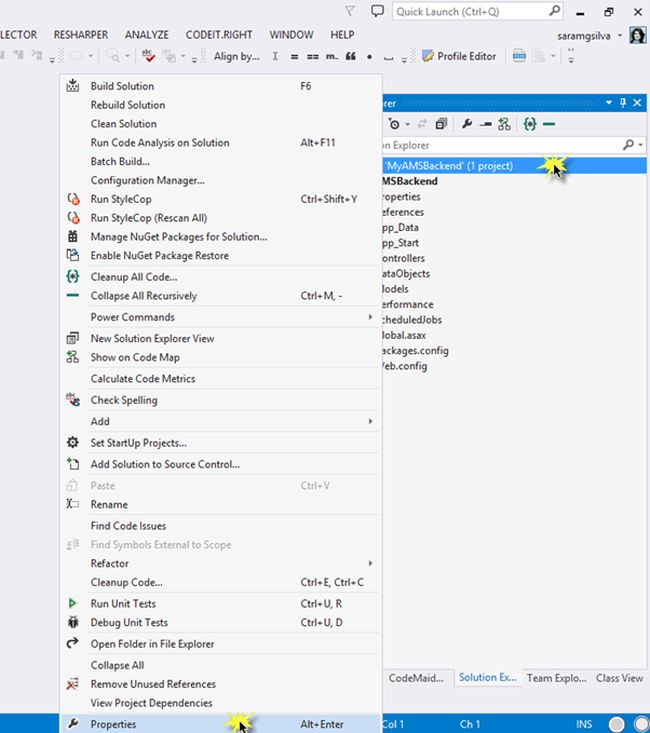Open Batch Build dialog

[221, 161]
